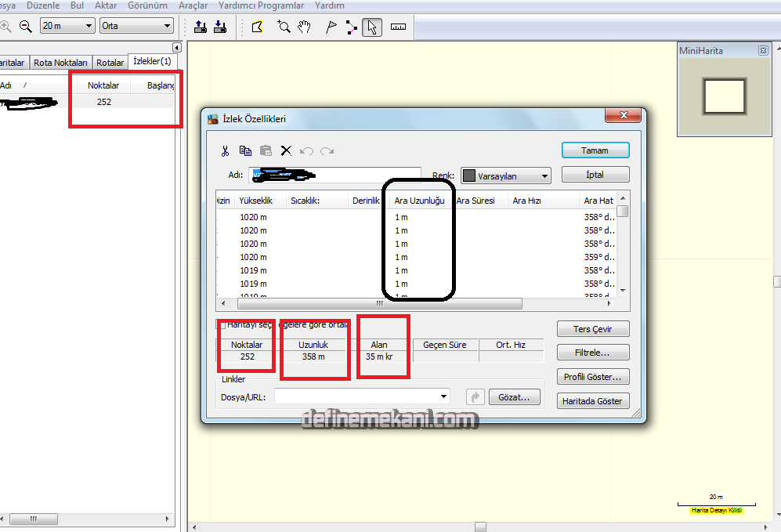The height and width of the screenshot is (532, 781).
Task: Expand the Dosya/URL combo box
Action: [444, 397]
